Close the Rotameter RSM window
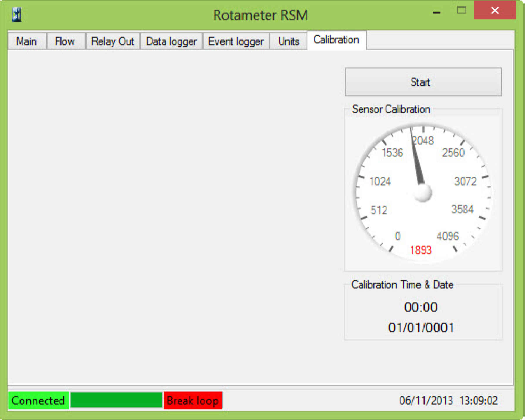Viewport: 525px width, 420px height. 494,11
